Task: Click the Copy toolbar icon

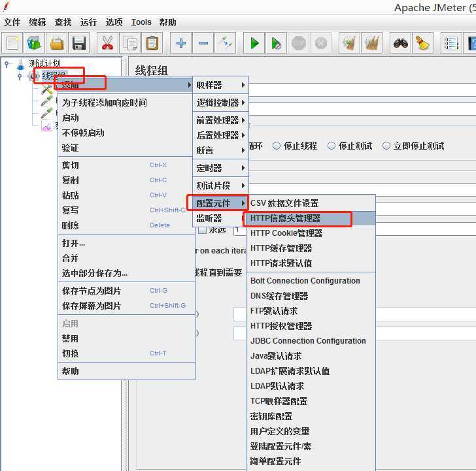Action: (x=130, y=43)
